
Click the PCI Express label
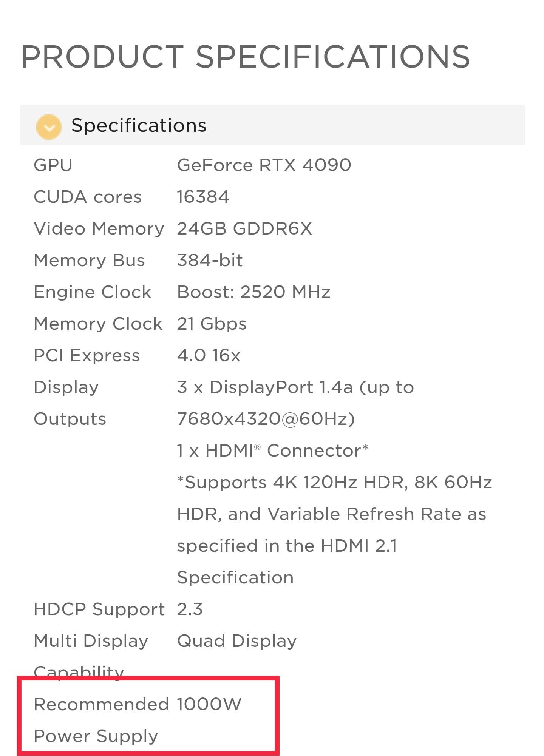[87, 355]
